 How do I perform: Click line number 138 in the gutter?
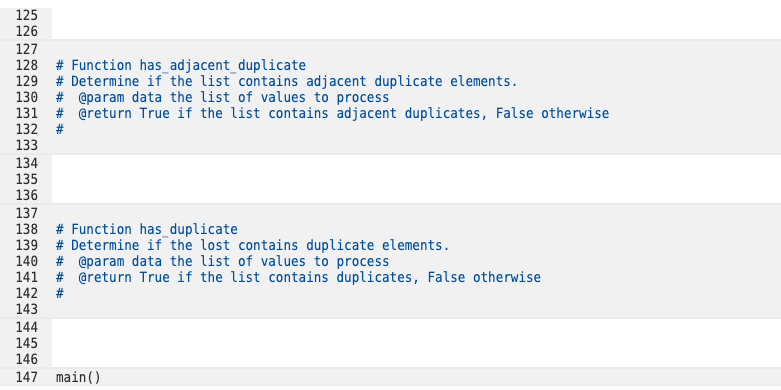pos(26,230)
